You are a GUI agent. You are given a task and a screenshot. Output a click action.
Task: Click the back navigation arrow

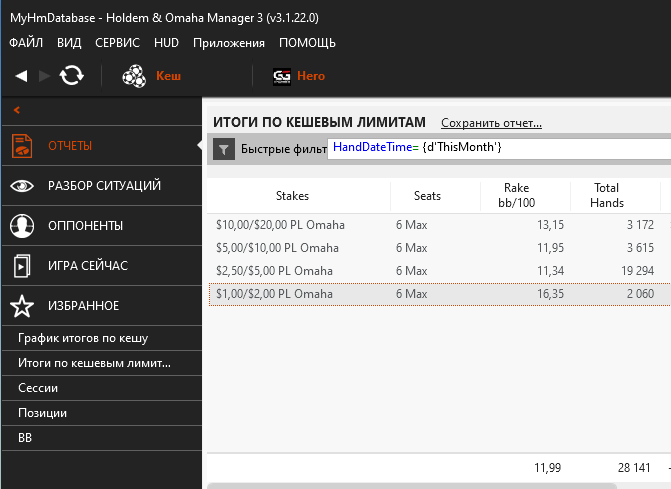(21, 76)
